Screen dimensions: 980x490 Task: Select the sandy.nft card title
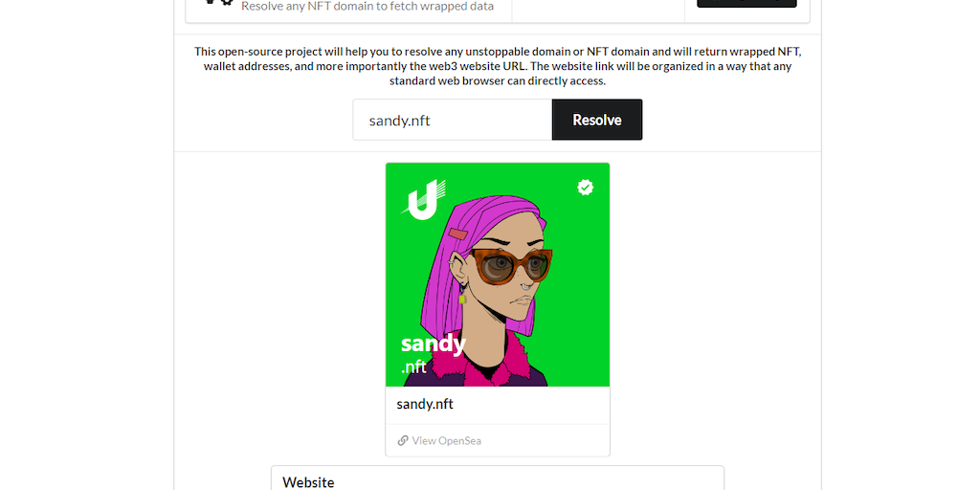(x=425, y=405)
